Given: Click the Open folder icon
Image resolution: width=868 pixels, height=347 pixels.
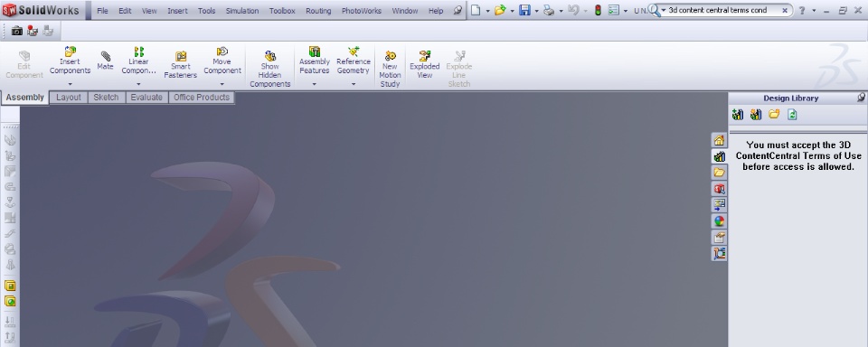Looking at the screenshot, I should click(x=500, y=10).
